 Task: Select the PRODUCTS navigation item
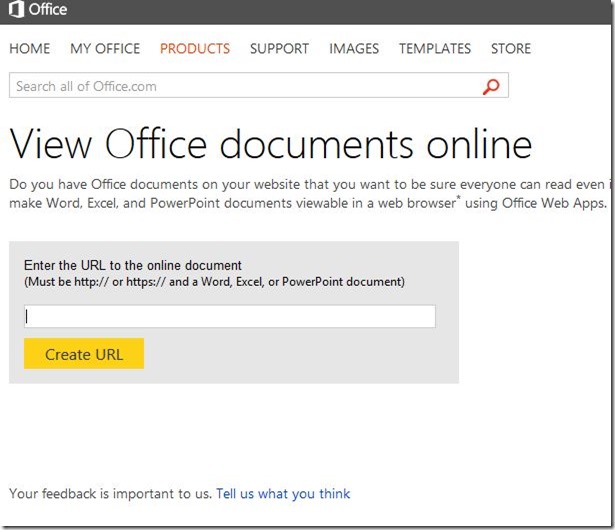(x=195, y=49)
